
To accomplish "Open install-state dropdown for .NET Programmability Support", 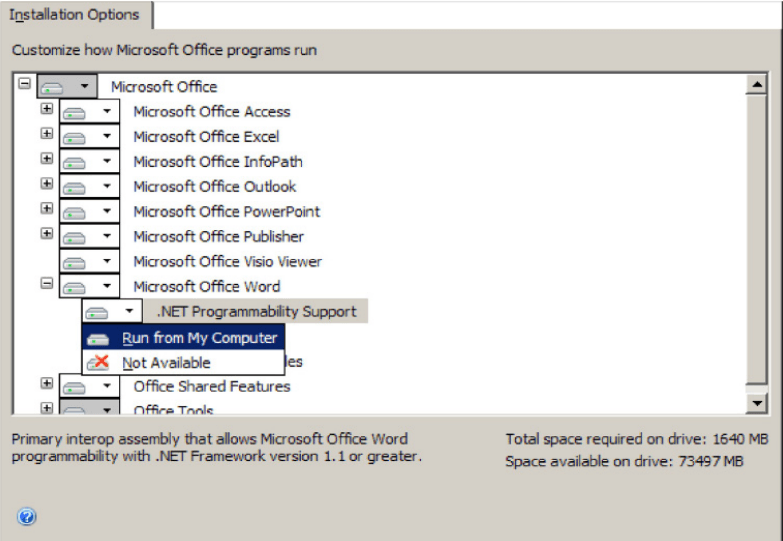I will click(x=112, y=311).
